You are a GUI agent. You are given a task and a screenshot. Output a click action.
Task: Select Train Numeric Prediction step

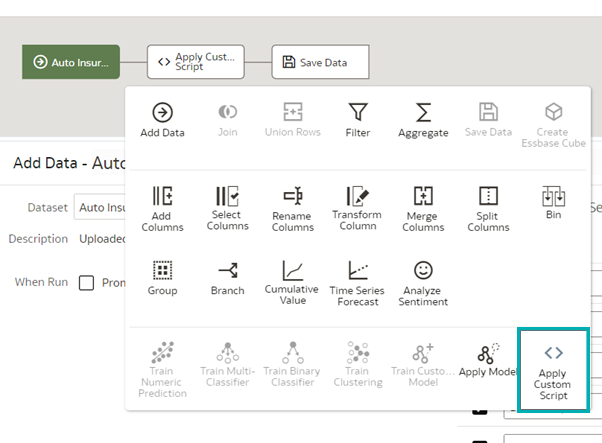click(x=162, y=370)
